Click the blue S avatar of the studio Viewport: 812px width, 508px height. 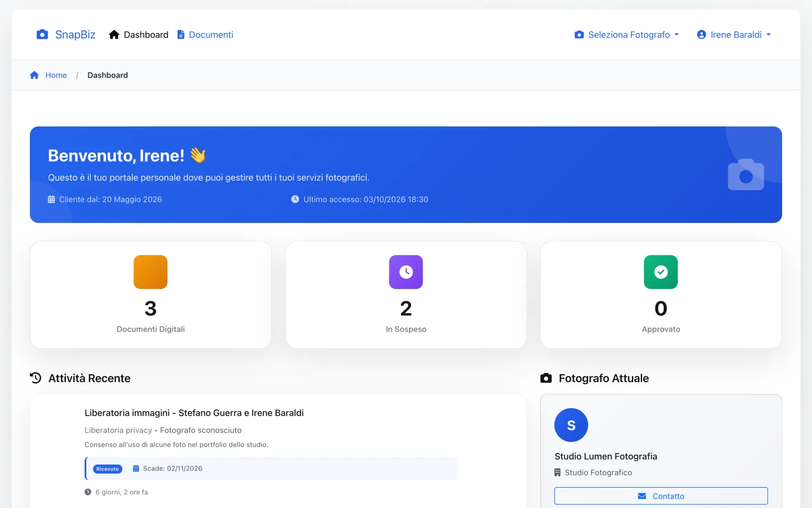point(571,425)
